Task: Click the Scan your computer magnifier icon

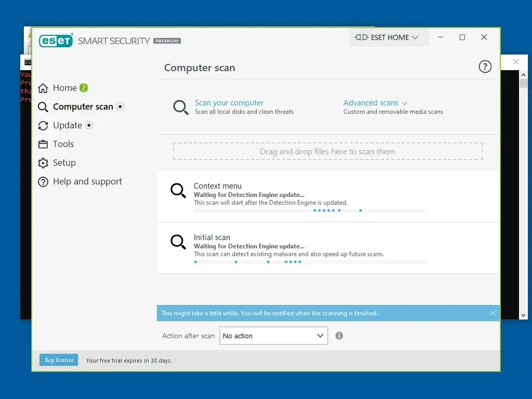Action: [181, 107]
